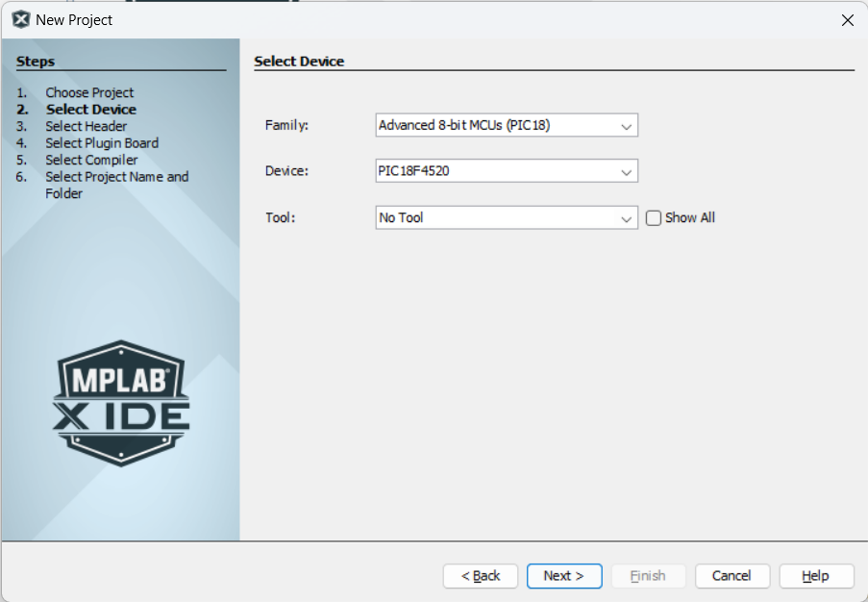The height and width of the screenshot is (602, 868).
Task: Click the MPLAB X icon in title bar
Action: (x=20, y=20)
